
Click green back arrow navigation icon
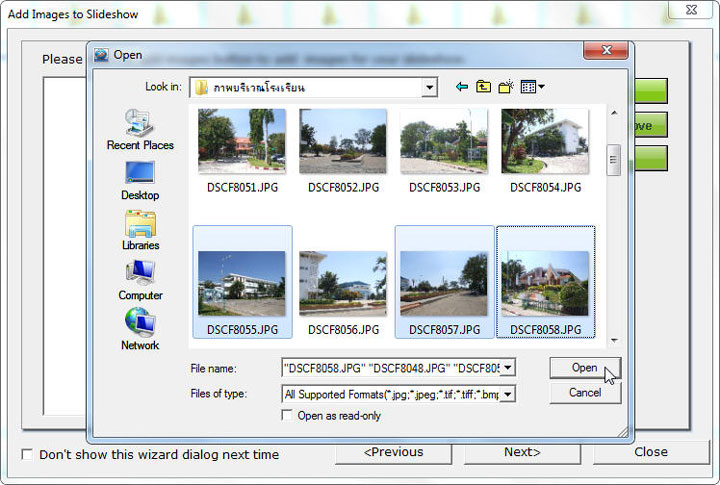tap(461, 87)
